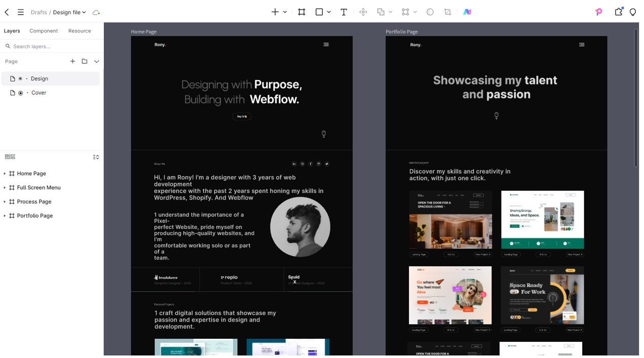Screen dimensions: 644x358
Task: Collapse the Page section chevron
Action: pos(96,61)
